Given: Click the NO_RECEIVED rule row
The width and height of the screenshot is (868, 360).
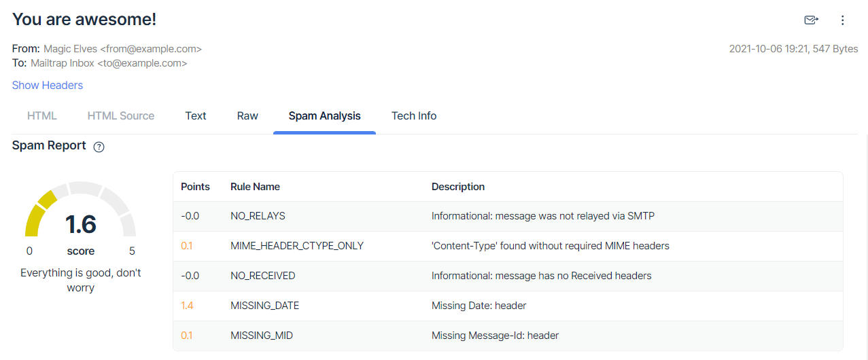Looking at the screenshot, I should [x=262, y=276].
